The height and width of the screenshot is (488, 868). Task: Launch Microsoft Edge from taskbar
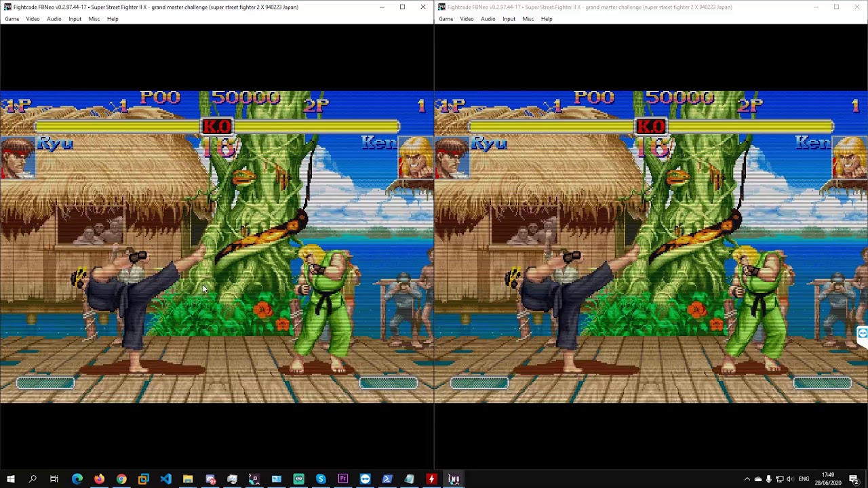tap(77, 479)
